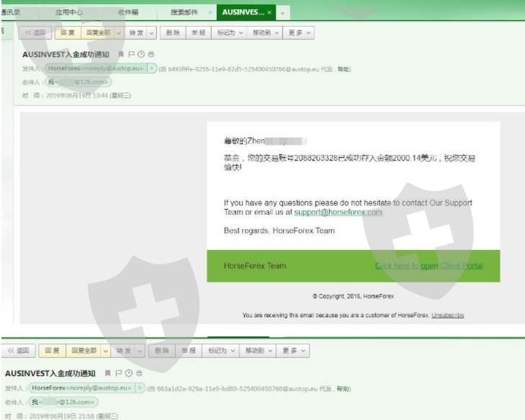The height and width of the screenshot is (420, 525).
Task: Switch to the 搜索邮件 tab
Action: coord(184,12)
